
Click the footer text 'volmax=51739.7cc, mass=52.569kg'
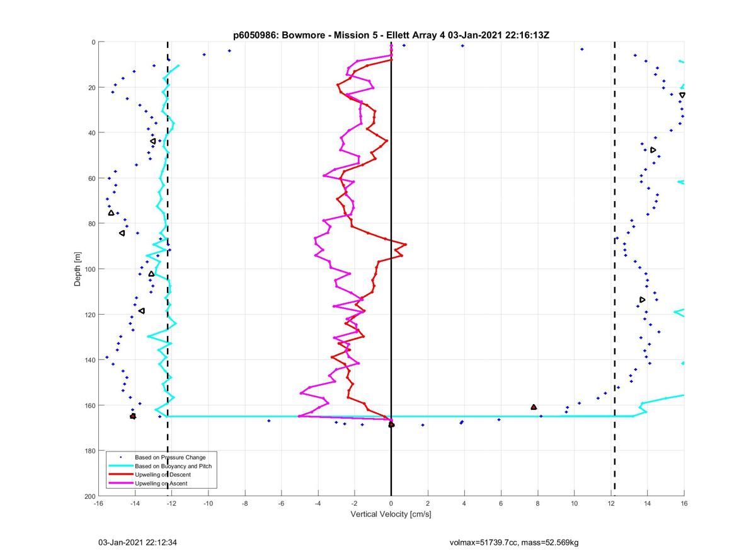pyautogui.click(x=513, y=542)
